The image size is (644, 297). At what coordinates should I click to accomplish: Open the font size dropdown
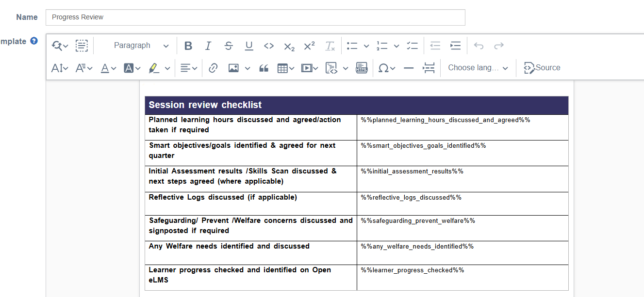tap(60, 68)
